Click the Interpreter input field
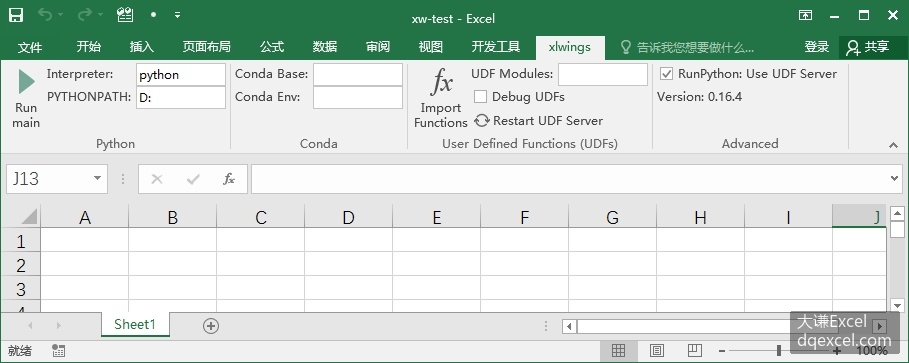 point(181,75)
